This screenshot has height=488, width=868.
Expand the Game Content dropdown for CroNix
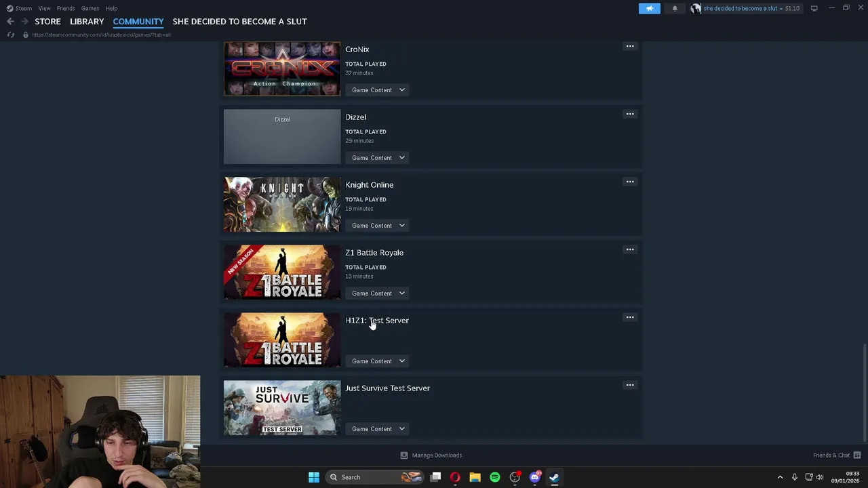click(378, 90)
